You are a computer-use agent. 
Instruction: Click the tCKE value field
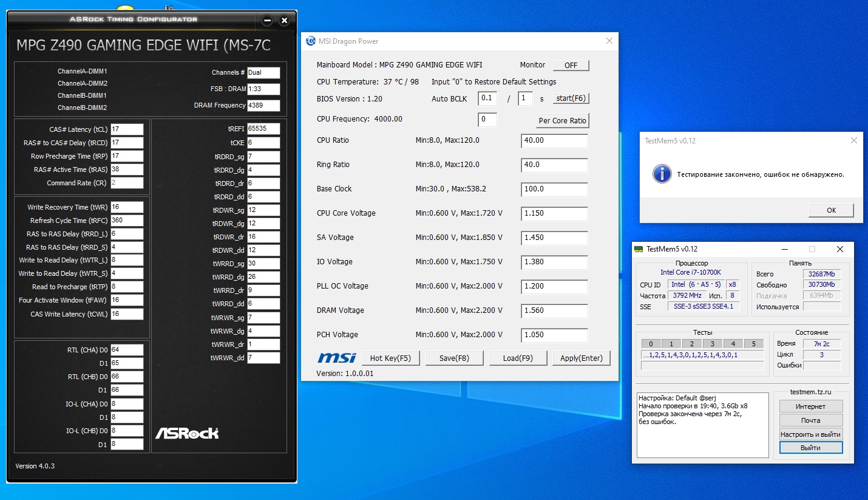coord(263,143)
